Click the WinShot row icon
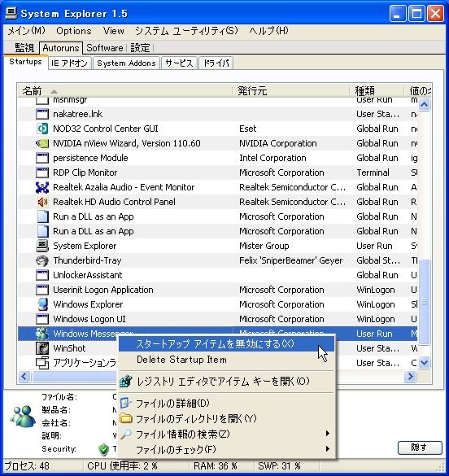This screenshot has height=476, width=449. tap(42, 348)
